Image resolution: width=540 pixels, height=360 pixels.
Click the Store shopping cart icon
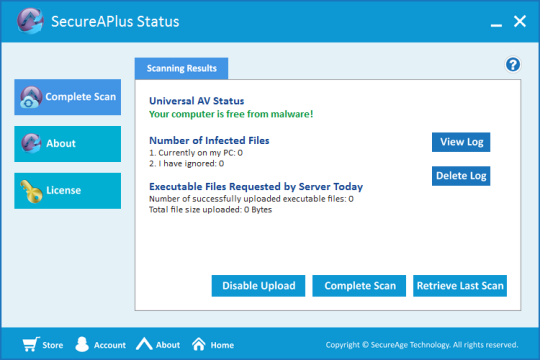point(31,344)
